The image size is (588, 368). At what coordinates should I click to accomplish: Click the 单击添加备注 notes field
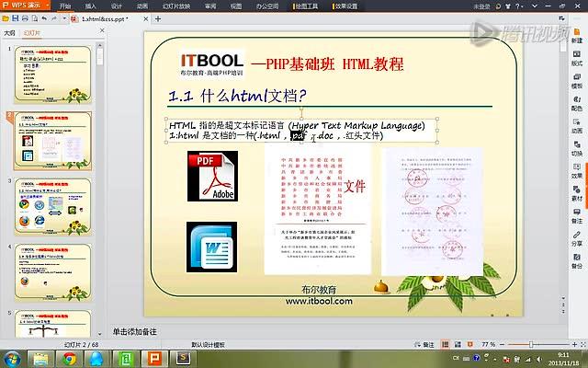(135, 331)
